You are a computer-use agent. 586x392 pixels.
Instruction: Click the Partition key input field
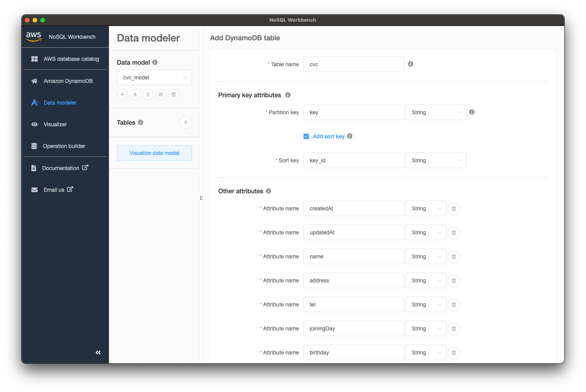coord(354,112)
